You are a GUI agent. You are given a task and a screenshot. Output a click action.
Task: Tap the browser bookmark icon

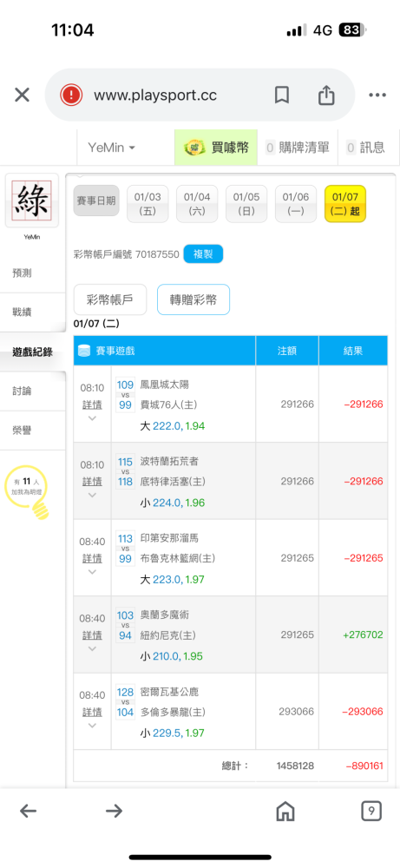[282, 95]
